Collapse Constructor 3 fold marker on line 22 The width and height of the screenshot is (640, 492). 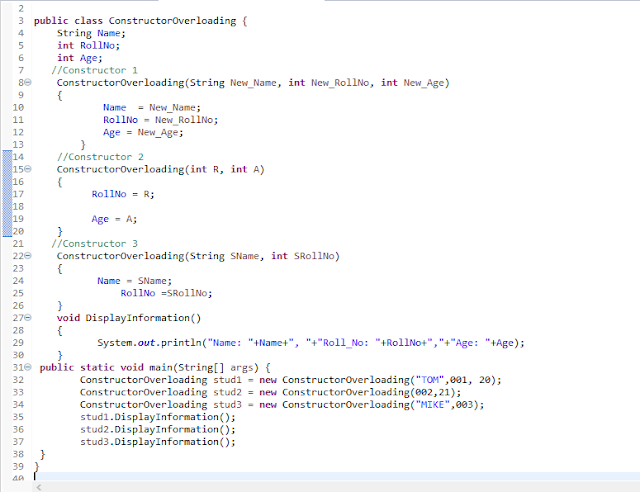(x=29, y=256)
